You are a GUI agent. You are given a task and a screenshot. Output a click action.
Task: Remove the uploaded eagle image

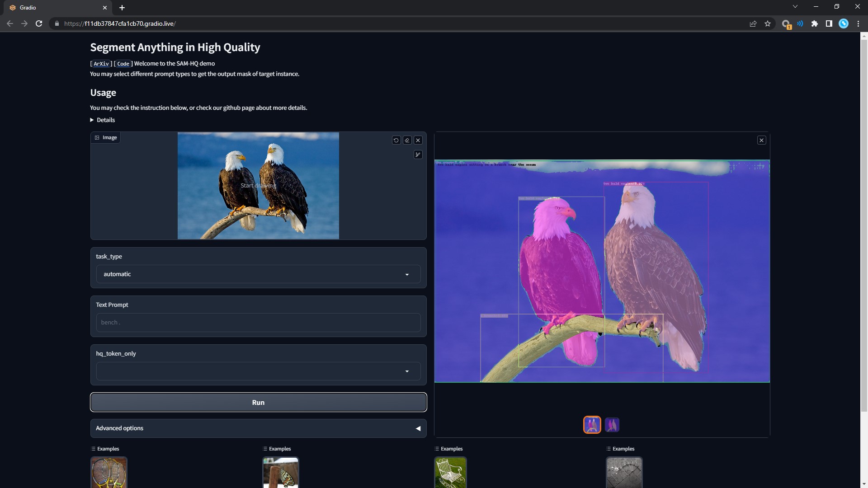pyautogui.click(x=418, y=141)
